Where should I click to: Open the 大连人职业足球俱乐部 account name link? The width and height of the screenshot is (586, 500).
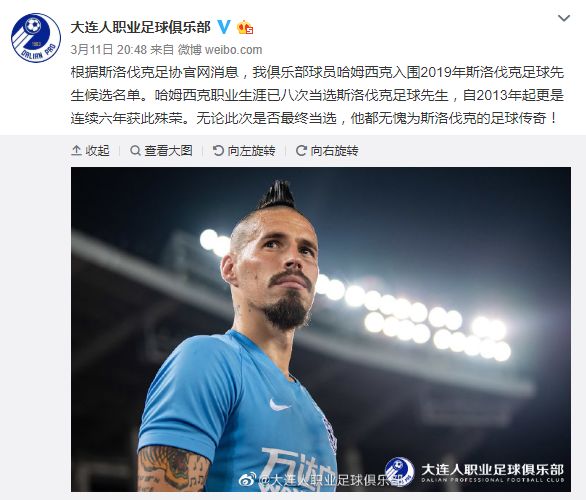point(141,27)
